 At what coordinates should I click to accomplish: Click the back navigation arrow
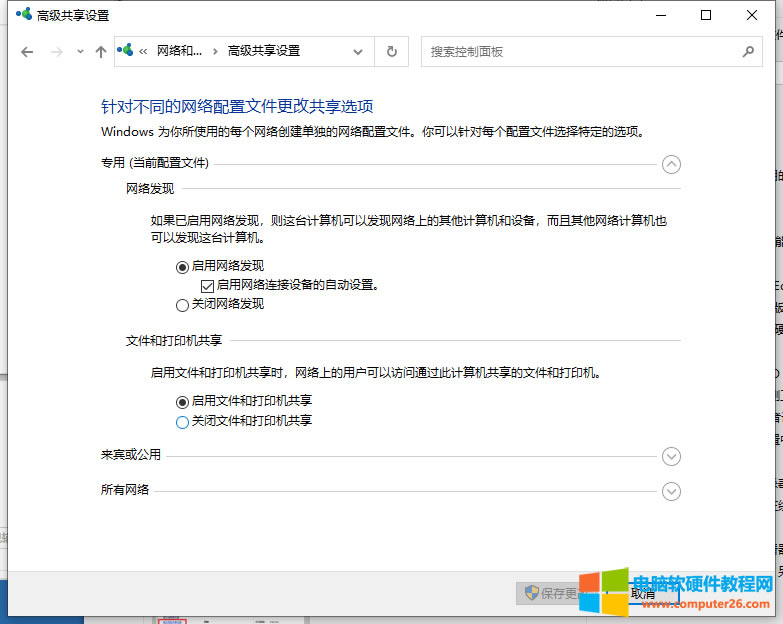[27, 52]
